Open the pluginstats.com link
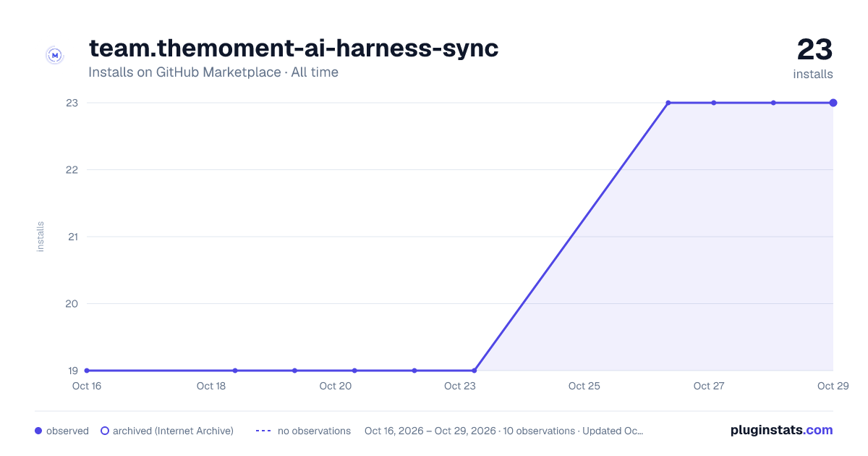This screenshot has height=456, width=868. [781, 430]
